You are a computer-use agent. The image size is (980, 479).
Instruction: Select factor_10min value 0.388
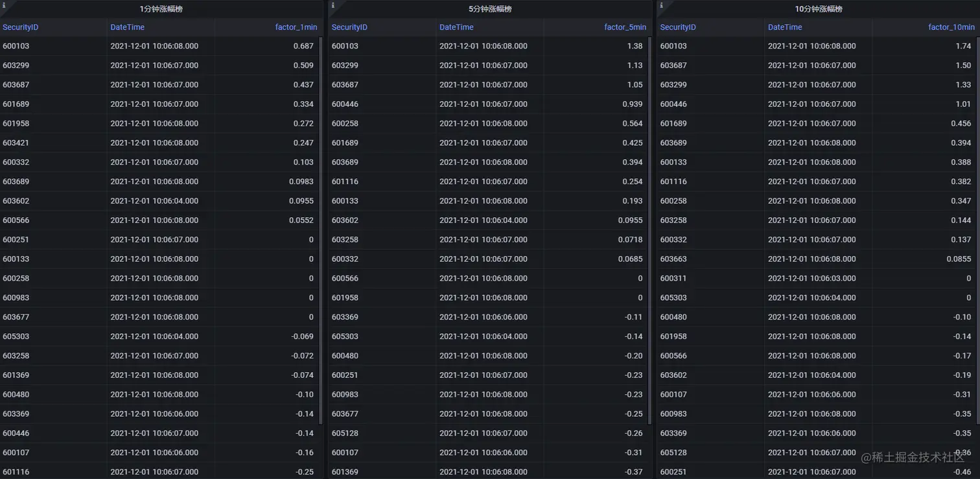[961, 163]
